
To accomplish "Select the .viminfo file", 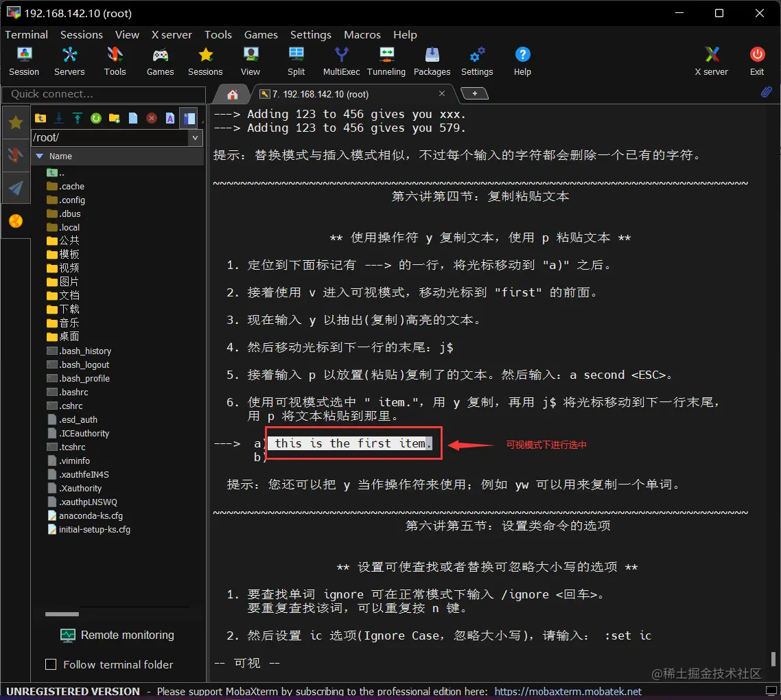I will point(69,461).
